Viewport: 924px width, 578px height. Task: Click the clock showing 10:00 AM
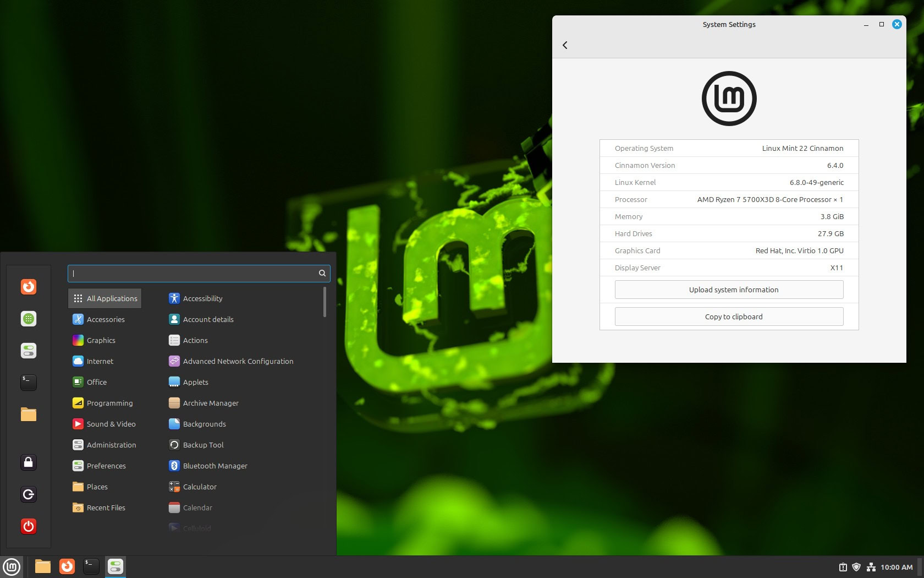tap(897, 567)
